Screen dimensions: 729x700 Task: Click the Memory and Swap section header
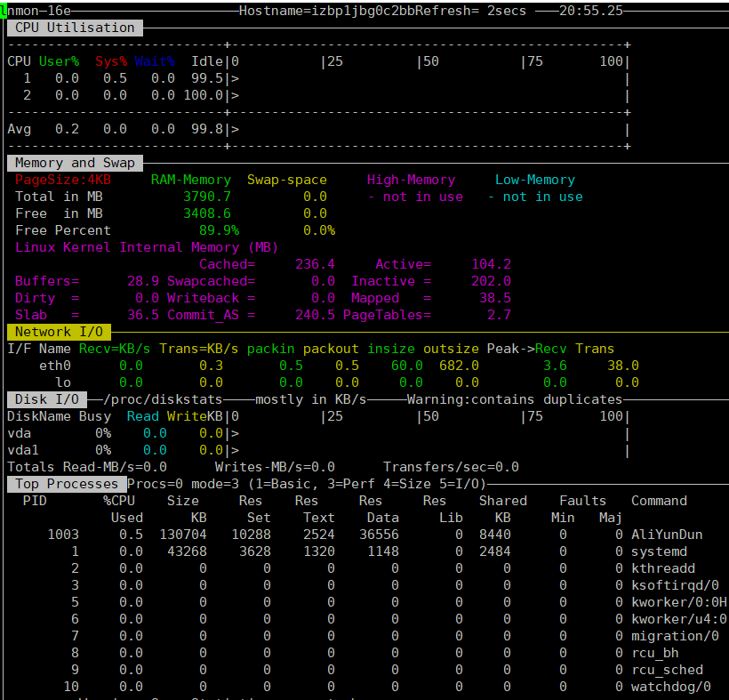[x=75, y=163]
